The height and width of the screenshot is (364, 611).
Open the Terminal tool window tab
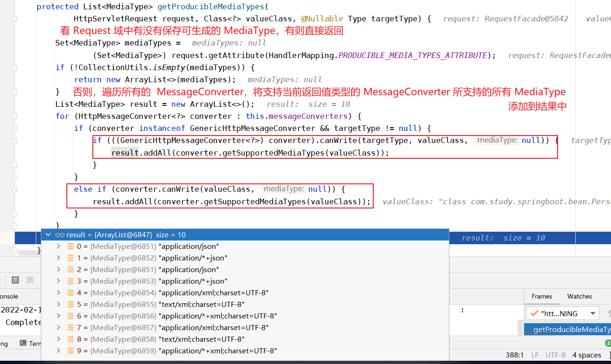(x=31, y=344)
